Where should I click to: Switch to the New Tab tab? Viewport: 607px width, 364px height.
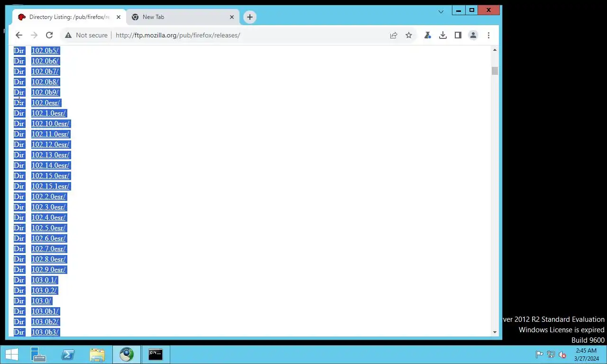[183, 17]
